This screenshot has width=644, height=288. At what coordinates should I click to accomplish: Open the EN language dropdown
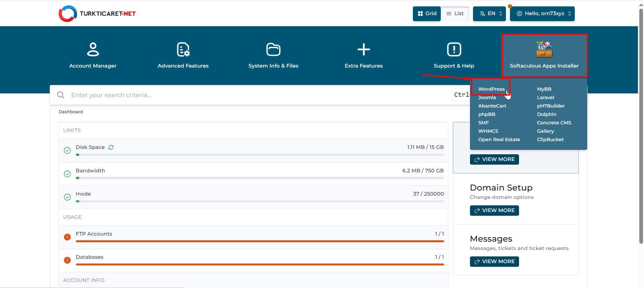coord(489,14)
